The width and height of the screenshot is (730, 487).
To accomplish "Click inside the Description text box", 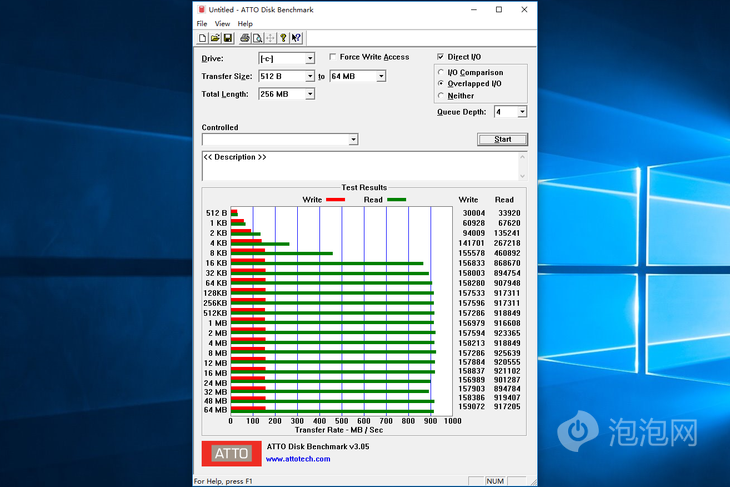I will coord(360,166).
